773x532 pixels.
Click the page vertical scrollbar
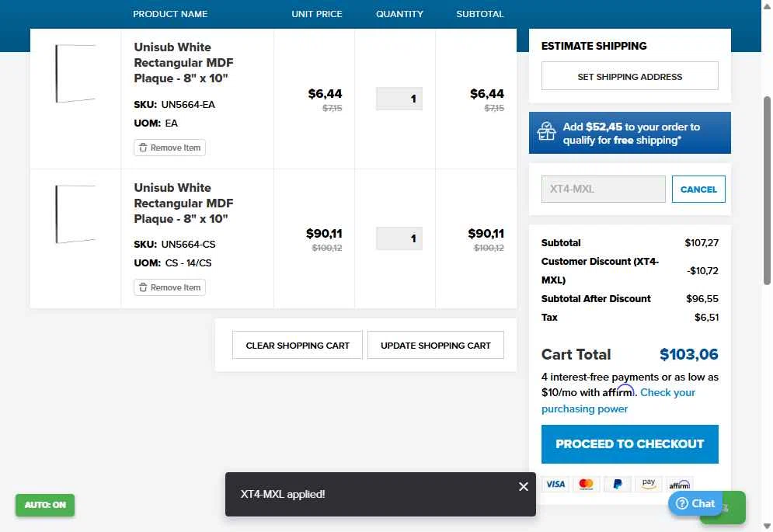(x=767, y=190)
